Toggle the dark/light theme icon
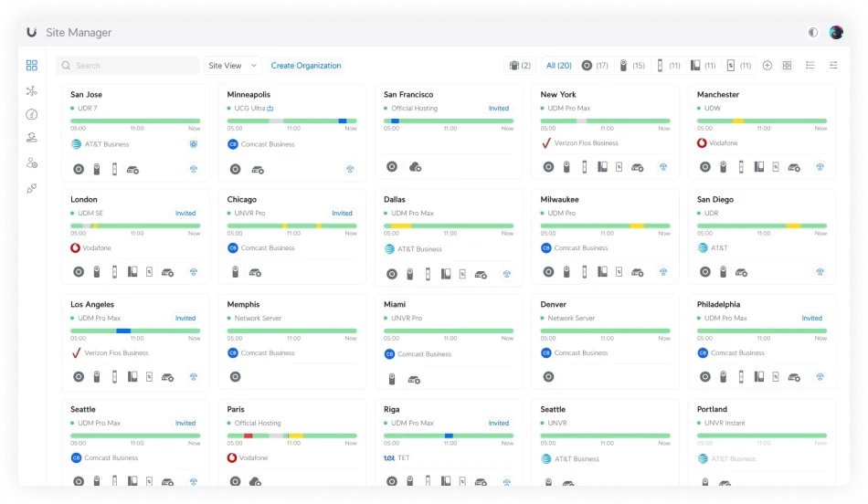The image size is (868, 504). pos(812,32)
